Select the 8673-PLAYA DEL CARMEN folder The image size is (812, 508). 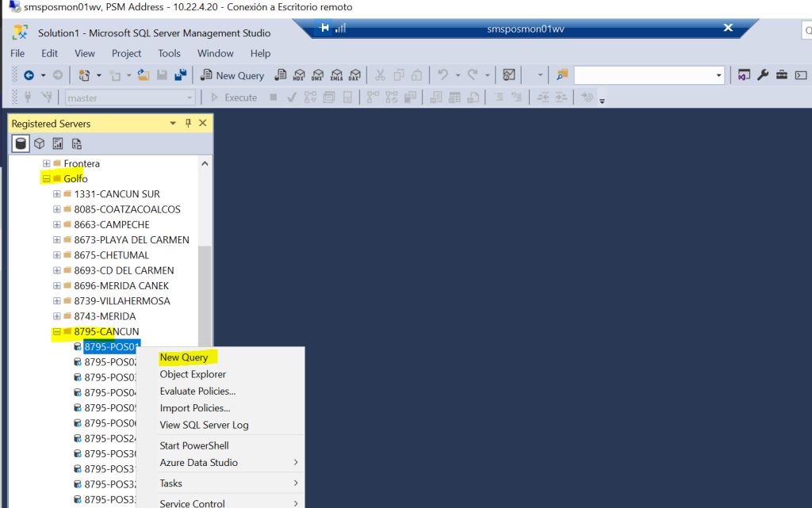[x=132, y=240]
